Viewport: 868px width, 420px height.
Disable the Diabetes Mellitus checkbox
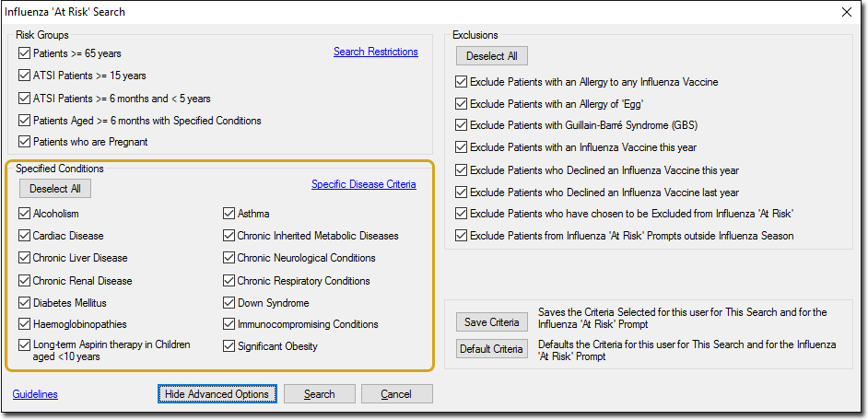click(x=25, y=302)
